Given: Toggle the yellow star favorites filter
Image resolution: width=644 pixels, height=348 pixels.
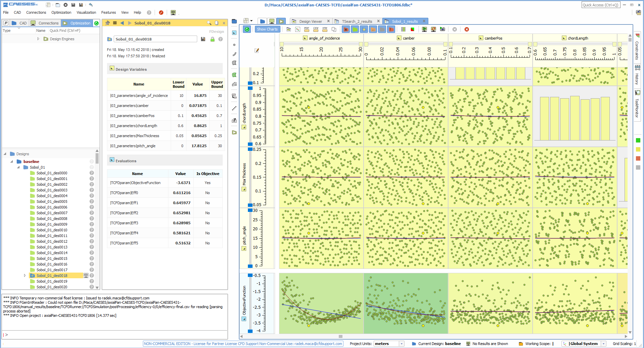Looking at the screenshot, I should tap(364, 29).
